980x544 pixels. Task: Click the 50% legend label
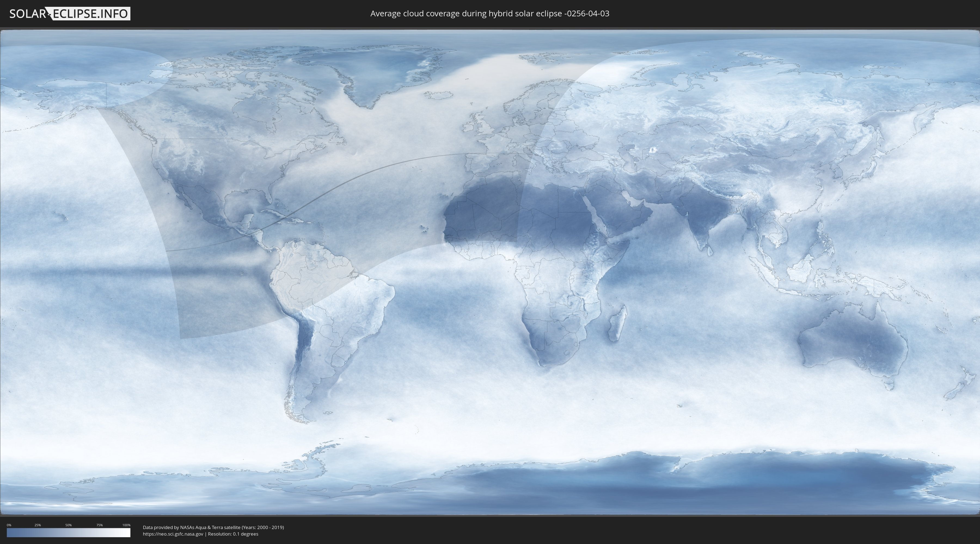click(x=69, y=525)
